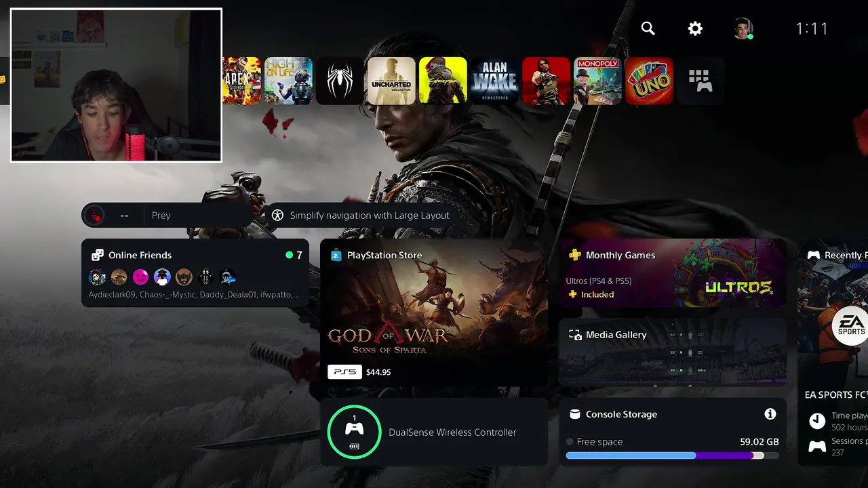
Task: Click the first online friend avatar
Action: pyautogui.click(x=97, y=277)
